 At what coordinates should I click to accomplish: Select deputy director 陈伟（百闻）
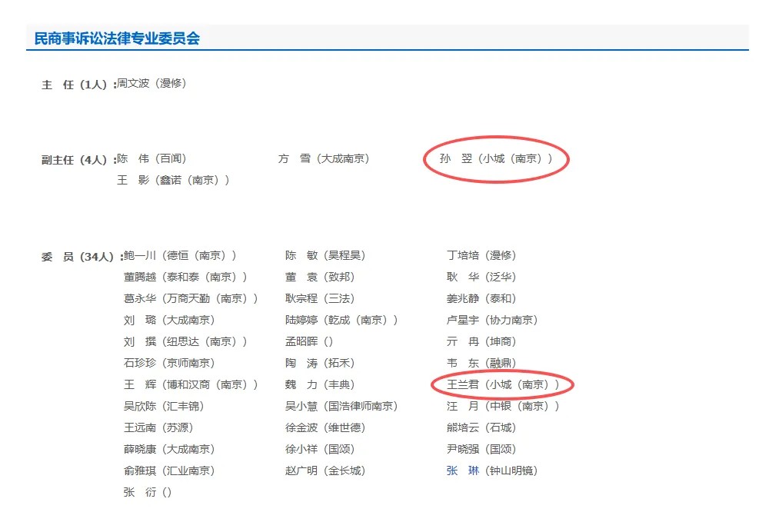tap(151, 159)
